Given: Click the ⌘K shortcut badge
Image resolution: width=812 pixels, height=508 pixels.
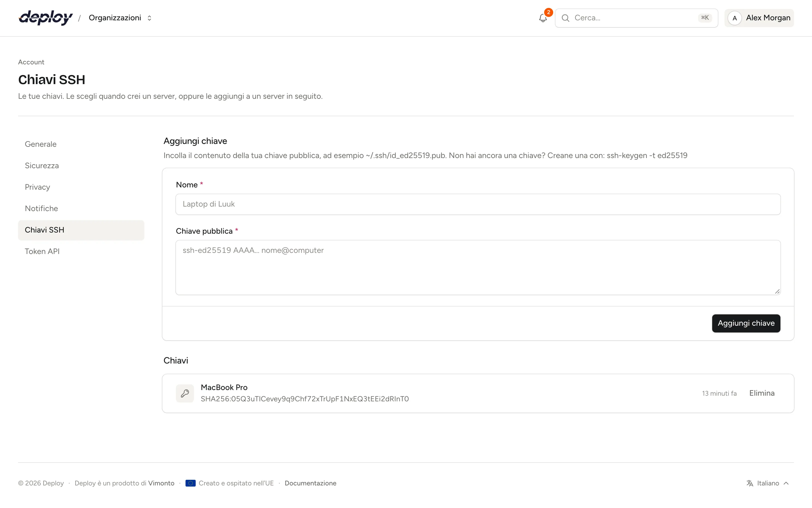Looking at the screenshot, I should pyautogui.click(x=705, y=18).
